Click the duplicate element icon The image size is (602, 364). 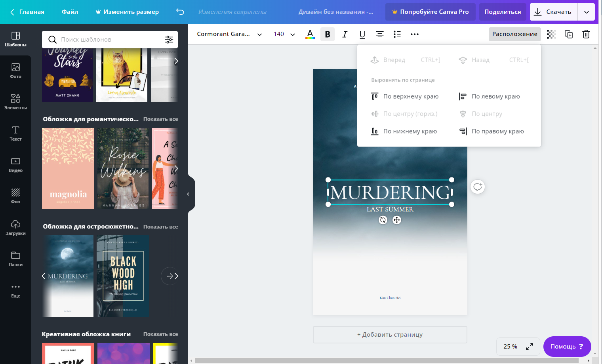point(569,34)
